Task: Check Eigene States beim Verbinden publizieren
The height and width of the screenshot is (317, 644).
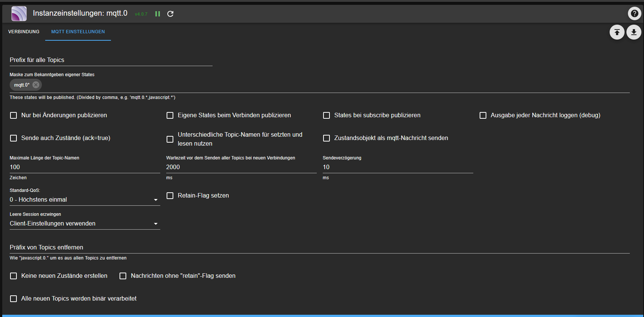Action: [x=170, y=115]
